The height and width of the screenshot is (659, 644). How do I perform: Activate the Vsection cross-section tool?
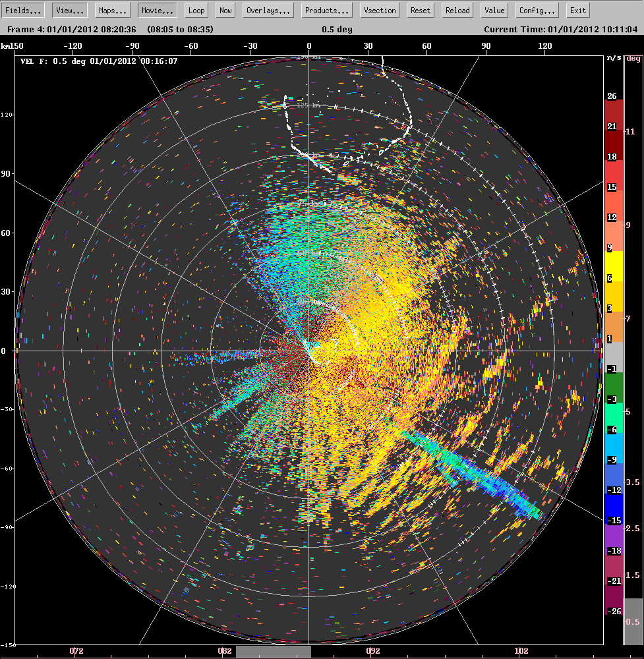point(379,10)
